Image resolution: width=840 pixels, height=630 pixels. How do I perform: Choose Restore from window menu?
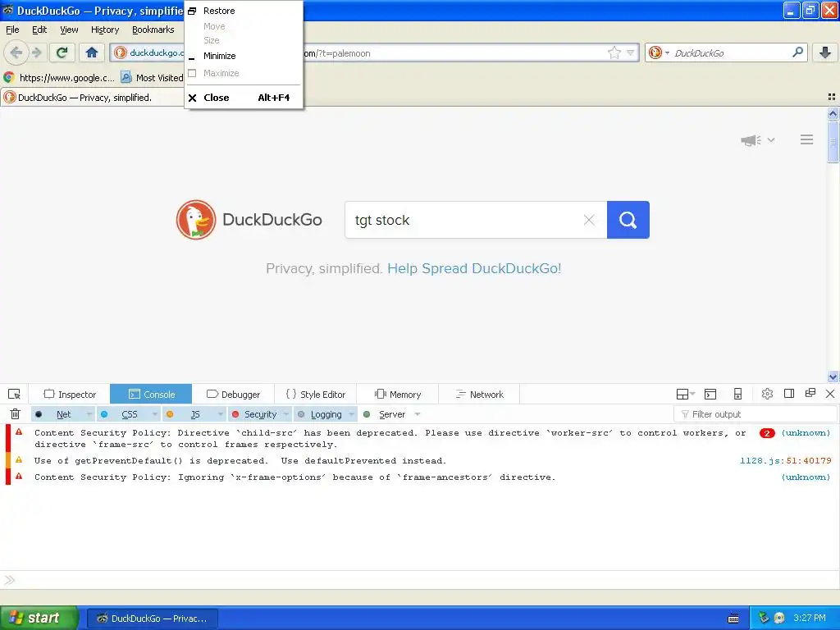(x=244, y=11)
